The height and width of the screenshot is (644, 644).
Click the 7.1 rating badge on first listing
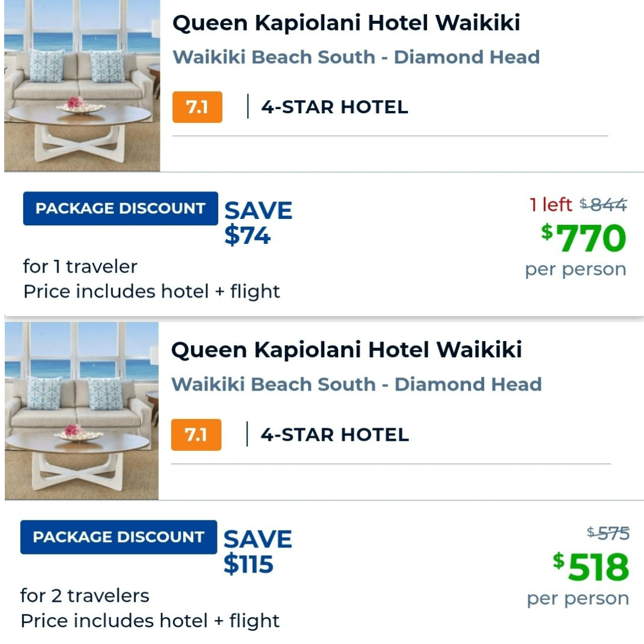(x=197, y=107)
